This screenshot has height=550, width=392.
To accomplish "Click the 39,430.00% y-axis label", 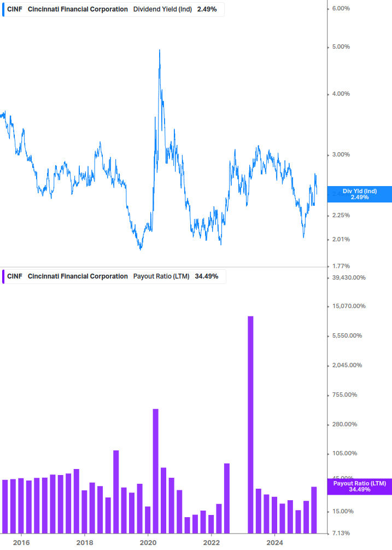I will tap(349, 277).
